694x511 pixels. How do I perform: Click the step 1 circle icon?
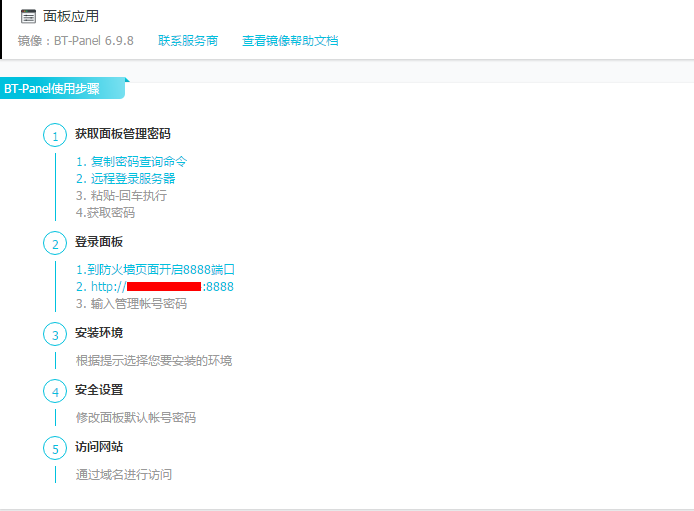[55, 136]
